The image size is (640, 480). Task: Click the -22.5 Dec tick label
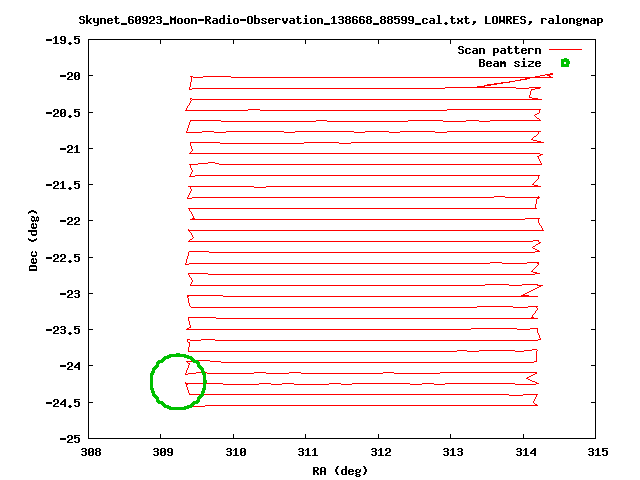pos(63,258)
